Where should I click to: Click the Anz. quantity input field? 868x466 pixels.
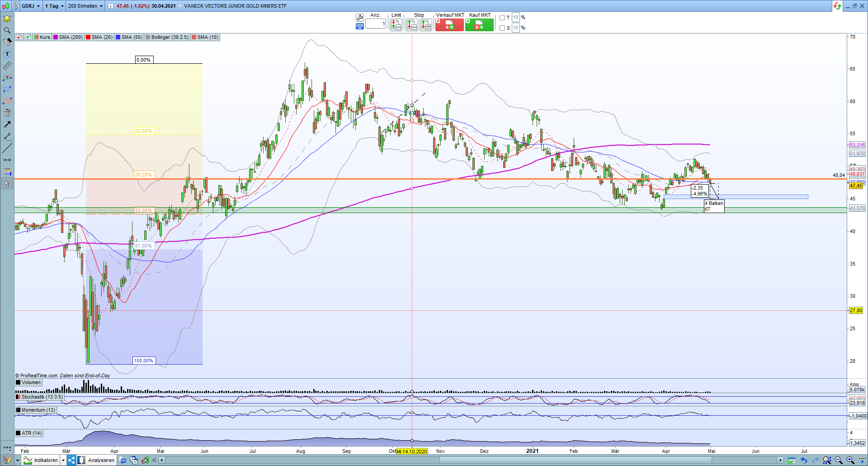[x=376, y=24]
